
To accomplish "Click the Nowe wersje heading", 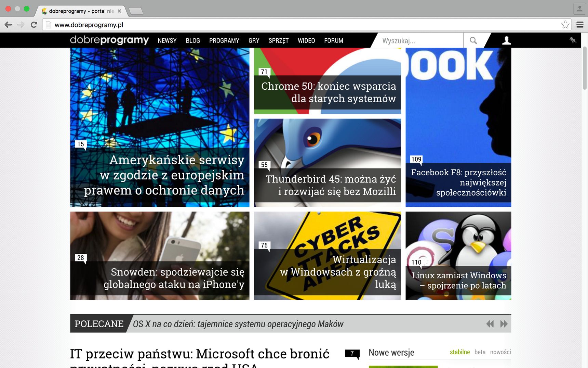I will tap(391, 352).
